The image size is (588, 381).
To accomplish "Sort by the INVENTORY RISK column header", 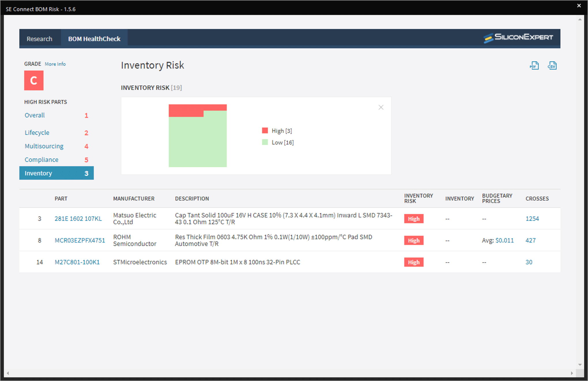I will (419, 198).
